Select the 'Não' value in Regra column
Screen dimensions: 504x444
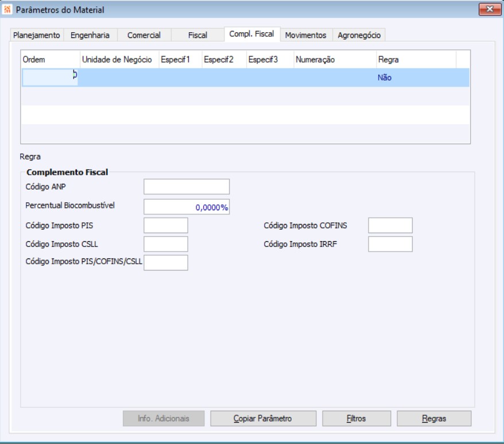[385, 78]
